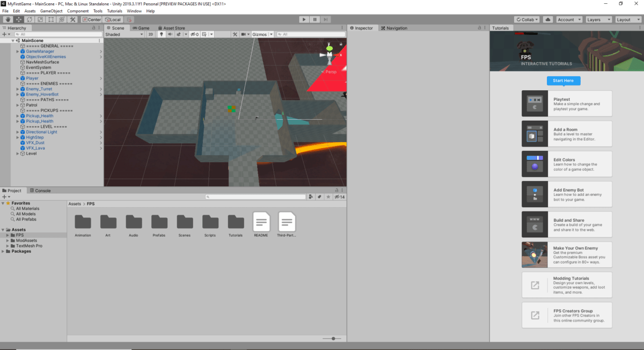Viewport: 644px width, 350px height.
Task: Toggle Scene view audio
Action: pyautogui.click(x=170, y=34)
